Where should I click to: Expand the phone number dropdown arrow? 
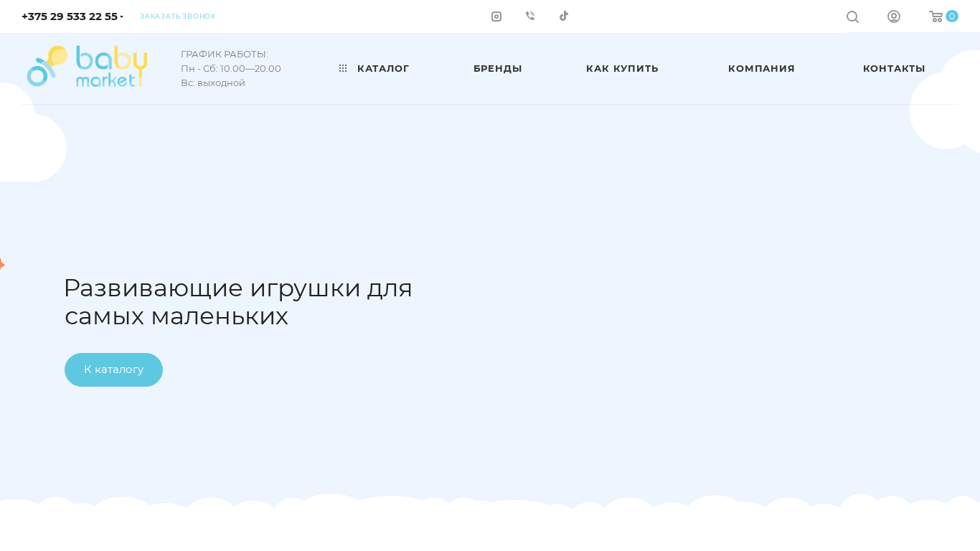click(x=121, y=17)
